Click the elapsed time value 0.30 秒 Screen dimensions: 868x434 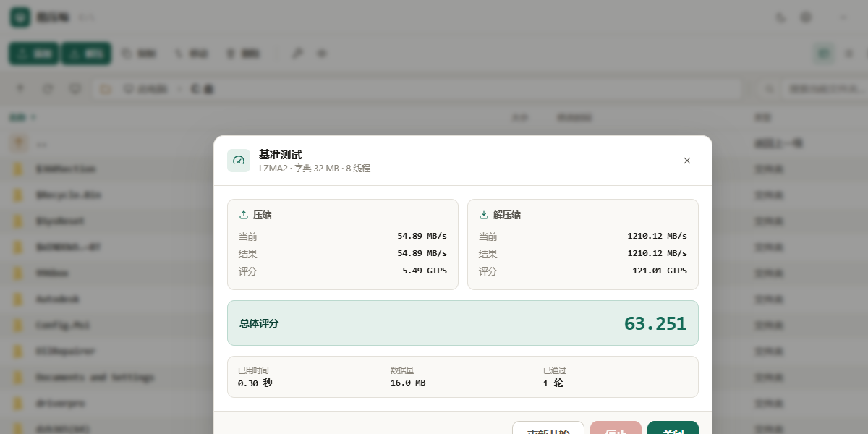click(255, 383)
